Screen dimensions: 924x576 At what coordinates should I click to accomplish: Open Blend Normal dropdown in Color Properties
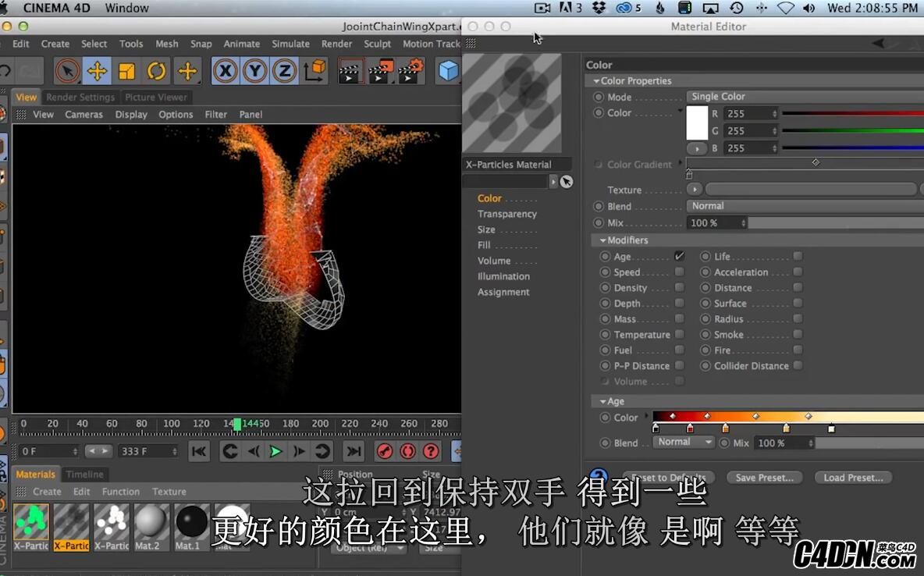click(805, 206)
